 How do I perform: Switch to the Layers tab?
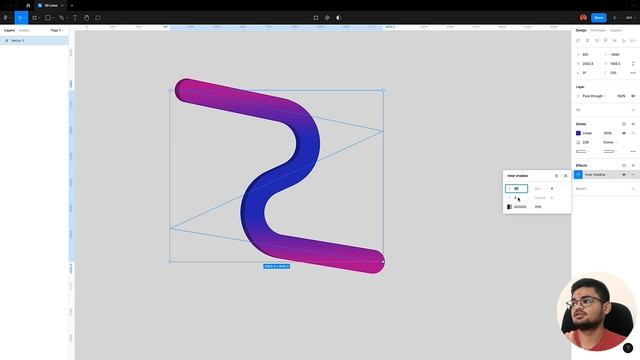point(9,30)
